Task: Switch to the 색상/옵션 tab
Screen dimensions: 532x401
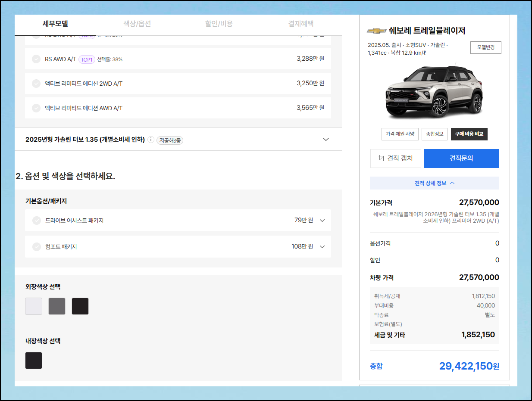Action: pos(137,24)
